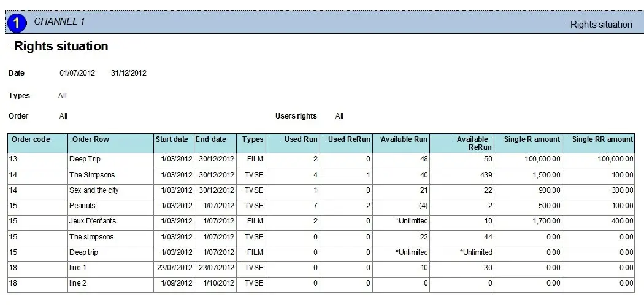
Task: Click the Start date column header
Action: click(172, 139)
